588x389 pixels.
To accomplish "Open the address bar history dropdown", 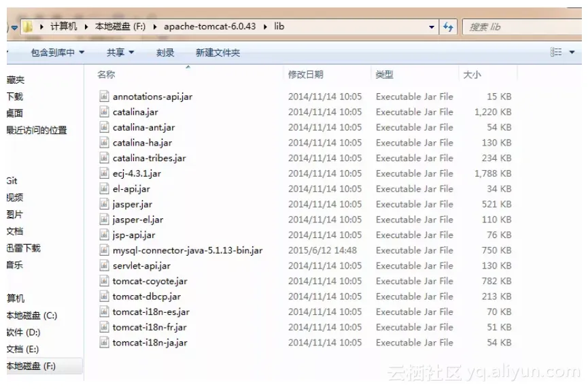I will tap(432, 27).
